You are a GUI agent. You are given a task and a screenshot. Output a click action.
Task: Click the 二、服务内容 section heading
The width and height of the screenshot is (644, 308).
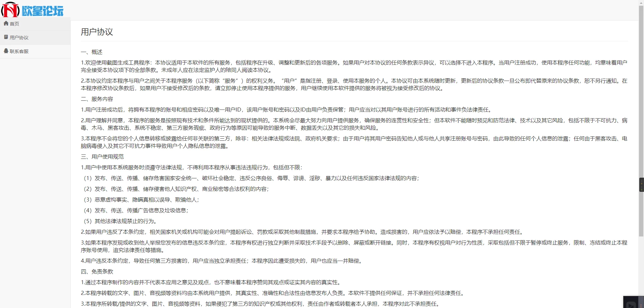(97, 99)
